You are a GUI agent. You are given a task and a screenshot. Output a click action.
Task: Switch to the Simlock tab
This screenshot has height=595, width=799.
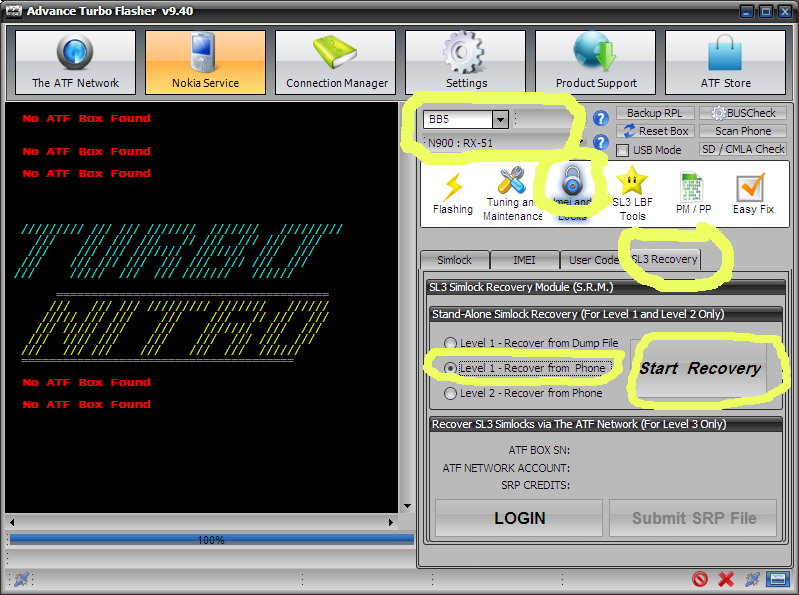[454, 260]
